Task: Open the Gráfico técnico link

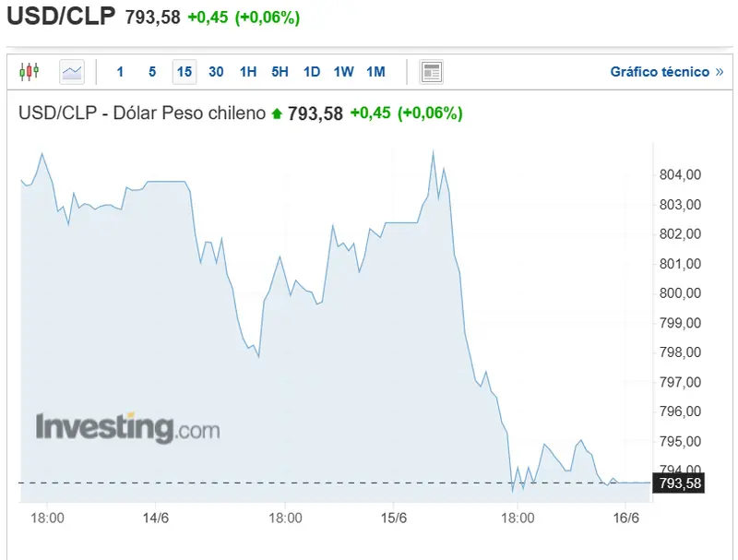Action: [658, 71]
